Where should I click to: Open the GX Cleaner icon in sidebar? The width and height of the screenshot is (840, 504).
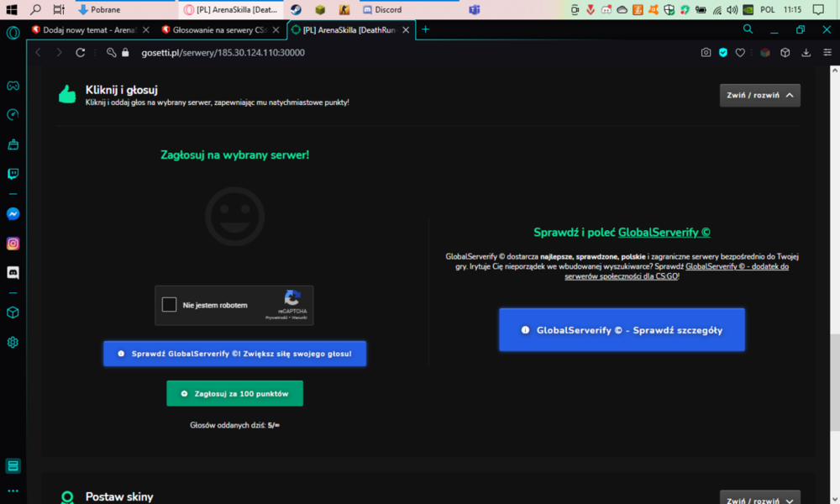tap(13, 144)
